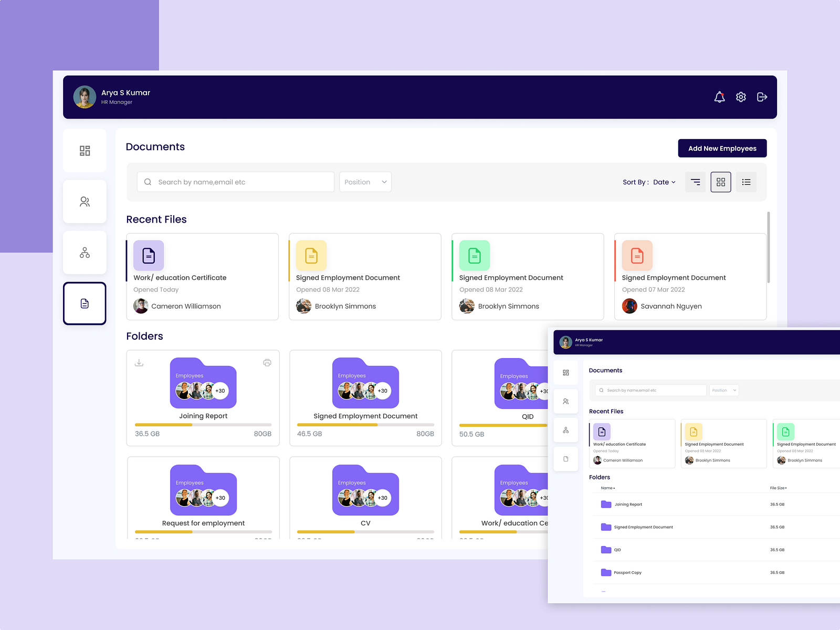Open the employees icon in main sidebar
Viewport: 840px width, 630px height.
(85, 202)
